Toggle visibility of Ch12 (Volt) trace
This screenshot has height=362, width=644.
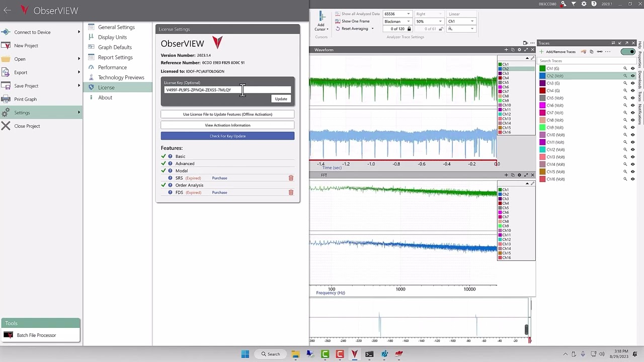(x=633, y=150)
